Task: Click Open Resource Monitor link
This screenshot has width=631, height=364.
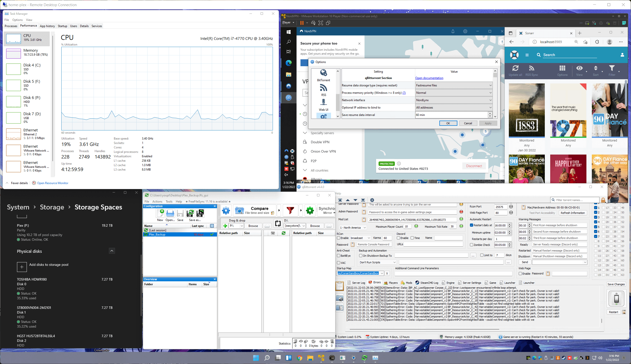Action: click(x=52, y=183)
